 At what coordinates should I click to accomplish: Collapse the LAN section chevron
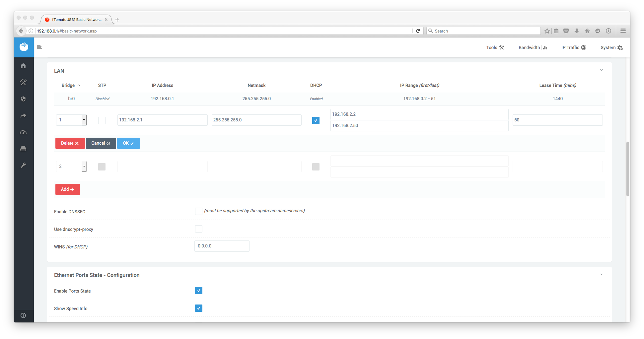click(x=601, y=70)
